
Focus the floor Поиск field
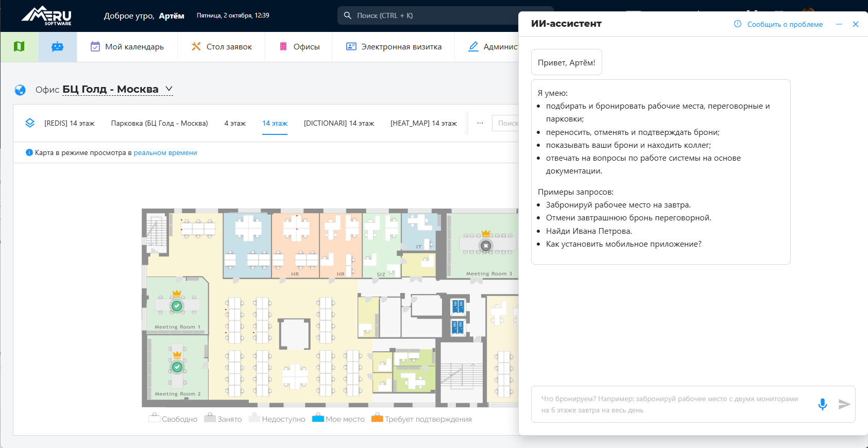[506, 123]
